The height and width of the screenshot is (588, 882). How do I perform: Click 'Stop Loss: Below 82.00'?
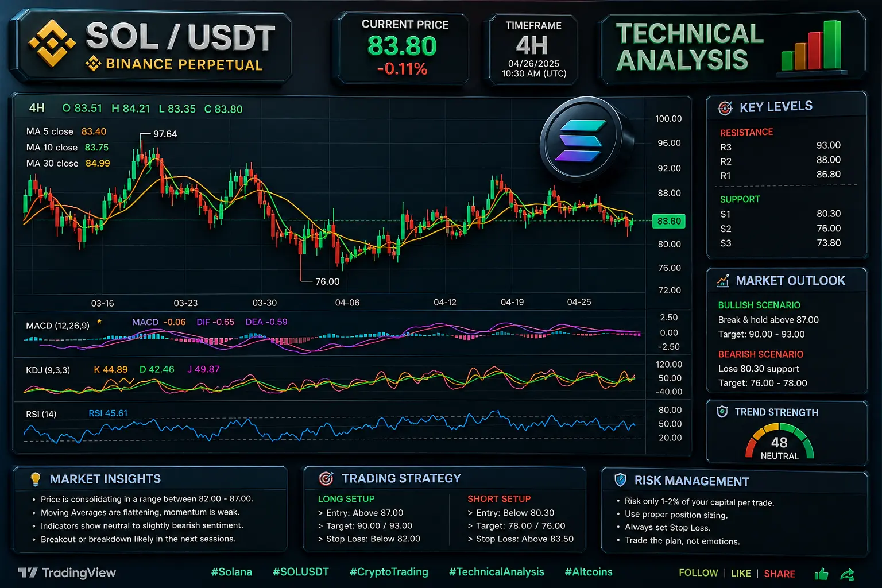373,539
